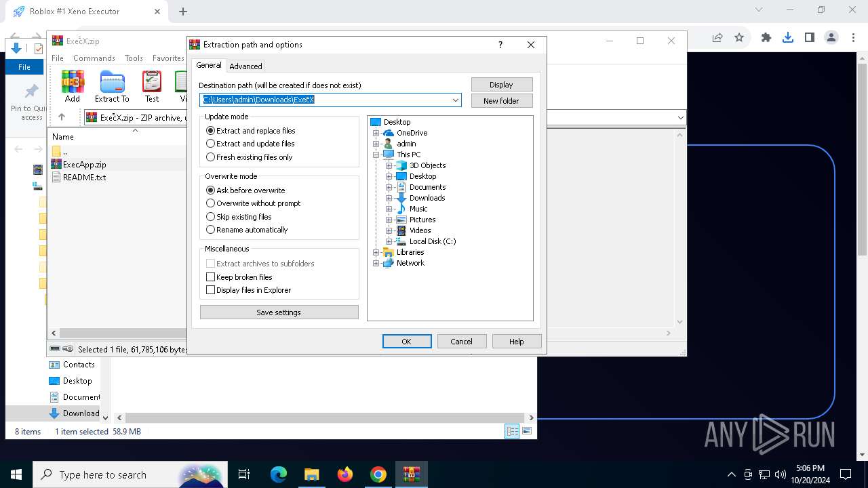This screenshot has width=868, height=488.
Task: Click the Extract To toolbar icon
Action: tap(112, 87)
